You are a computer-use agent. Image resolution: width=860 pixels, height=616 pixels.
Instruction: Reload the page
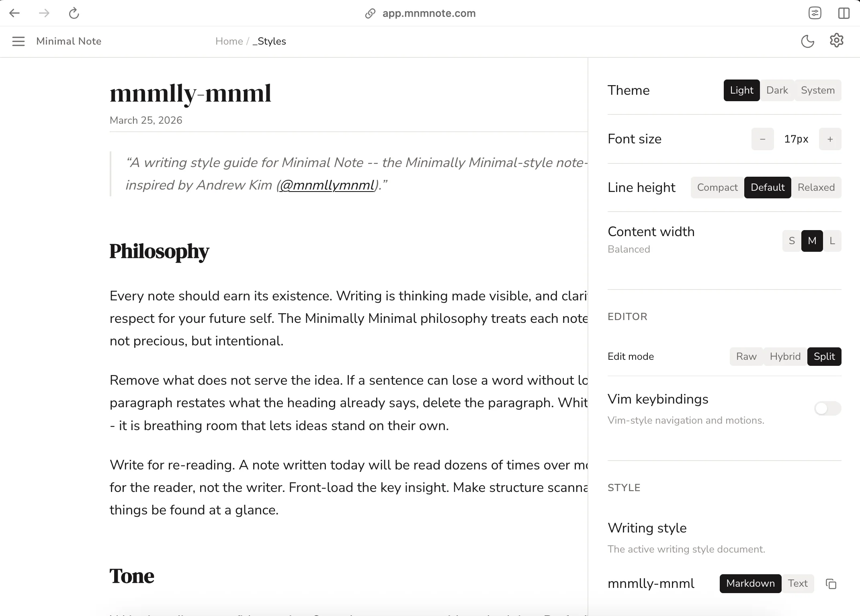coord(74,13)
